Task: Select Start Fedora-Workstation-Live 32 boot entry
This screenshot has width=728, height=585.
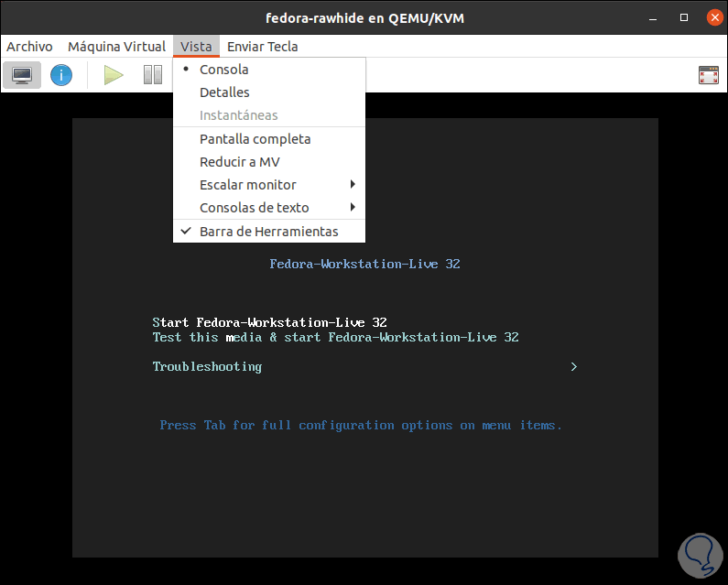Action: [270, 322]
